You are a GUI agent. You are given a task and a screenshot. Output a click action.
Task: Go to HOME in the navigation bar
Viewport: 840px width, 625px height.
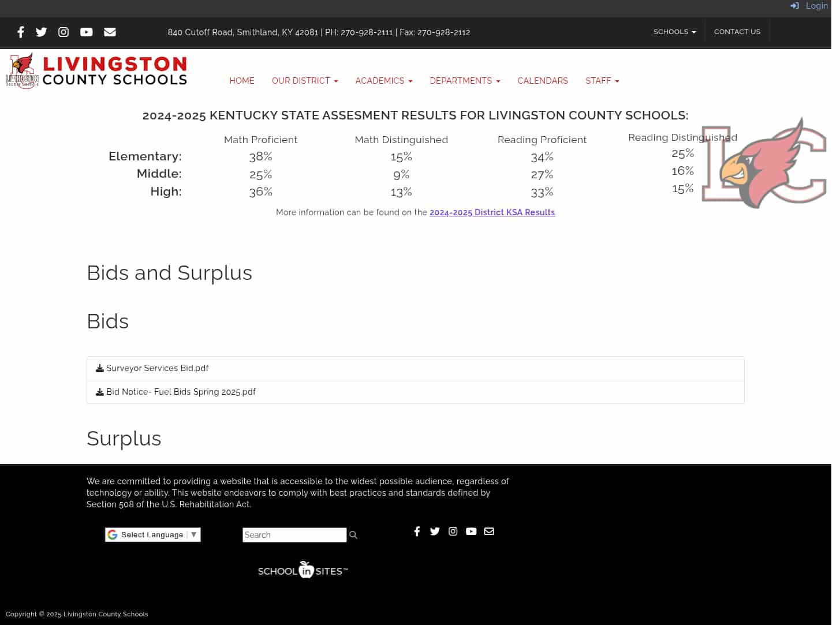pos(242,81)
